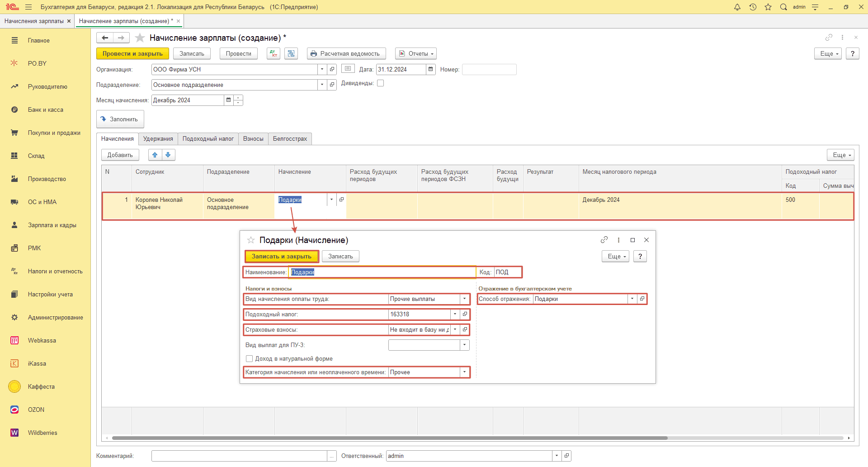Image resolution: width=868 pixels, height=467 pixels.
Task: Click the horizontal scrollbar under the table
Action: coord(389,438)
